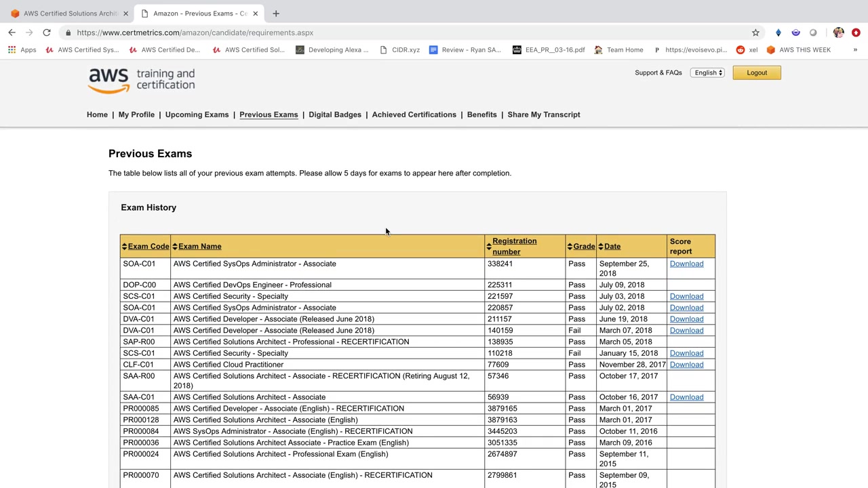This screenshot has height=488, width=868.
Task: Sort the table by Exam Code
Action: 148,247
